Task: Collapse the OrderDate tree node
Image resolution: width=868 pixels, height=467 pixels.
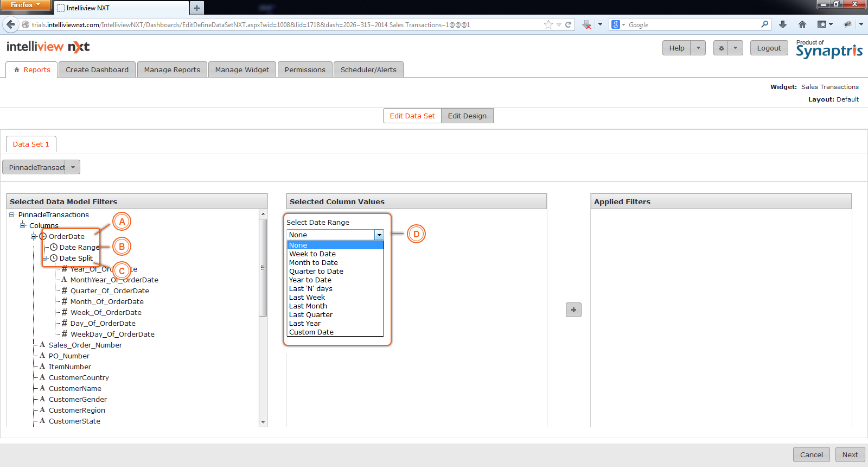Action: coord(34,236)
